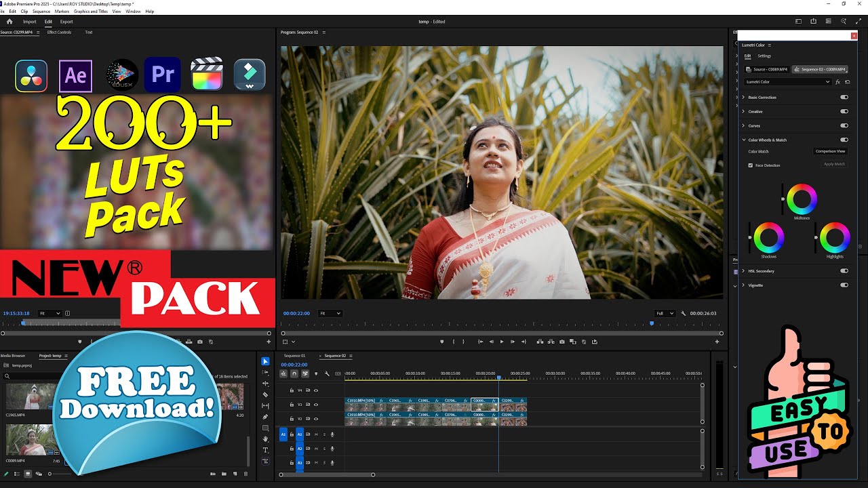This screenshot has height=488, width=868.
Task: Select the Track Select Forward tool
Action: (x=265, y=373)
